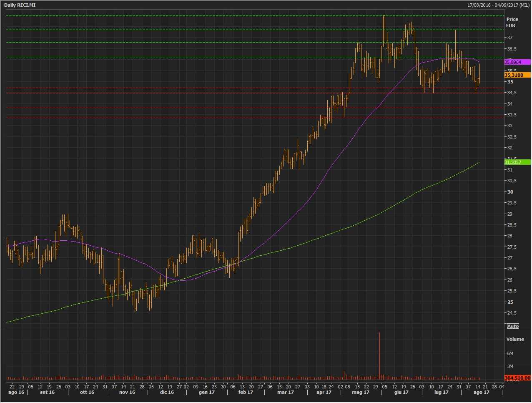Select the green 31,3357 moving average label
The height and width of the screenshot is (403, 532).
[517, 162]
